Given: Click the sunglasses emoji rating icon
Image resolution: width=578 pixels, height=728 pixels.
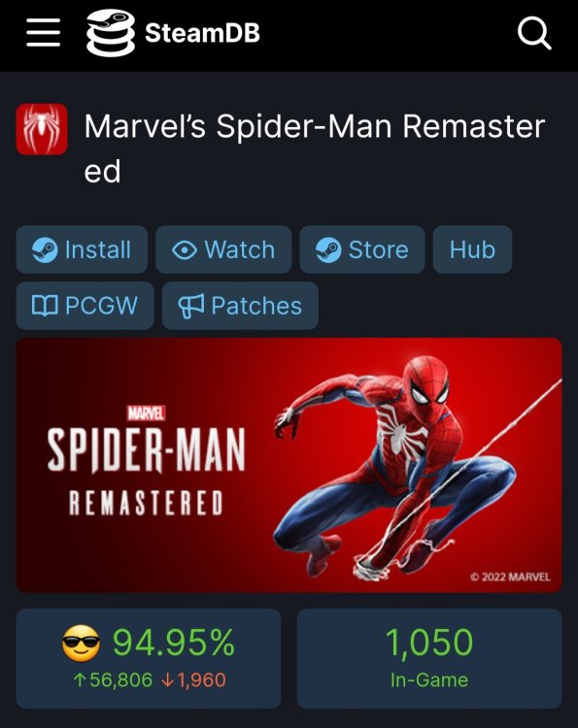Looking at the screenshot, I should (81, 643).
